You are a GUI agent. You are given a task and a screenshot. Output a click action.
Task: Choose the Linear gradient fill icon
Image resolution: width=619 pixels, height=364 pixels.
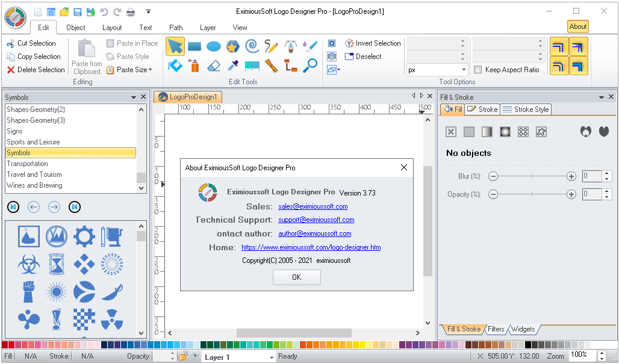coord(487,132)
